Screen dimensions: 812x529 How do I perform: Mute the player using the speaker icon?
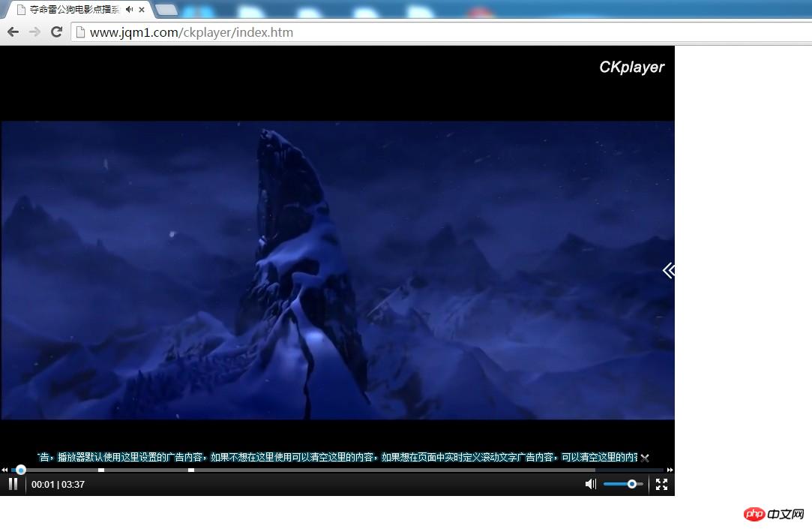click(590, 484)
